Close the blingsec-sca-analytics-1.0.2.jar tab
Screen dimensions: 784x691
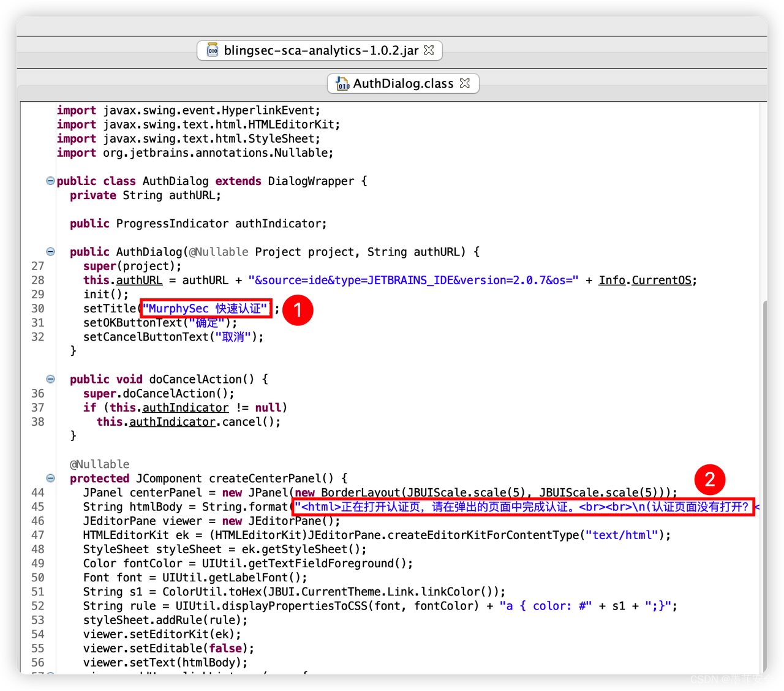click(429, 50)
